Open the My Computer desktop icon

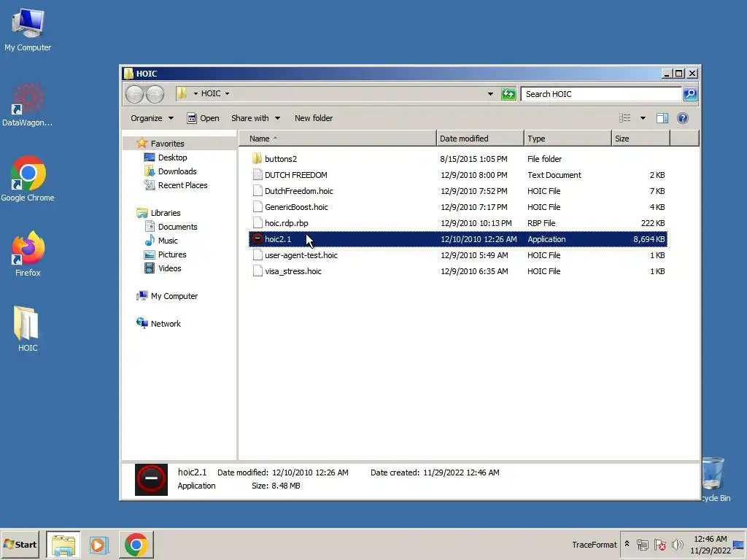28,29
